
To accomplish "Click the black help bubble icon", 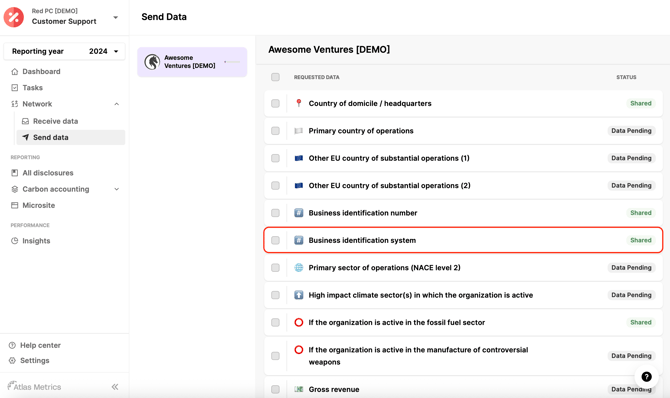I will pos(646,377).
